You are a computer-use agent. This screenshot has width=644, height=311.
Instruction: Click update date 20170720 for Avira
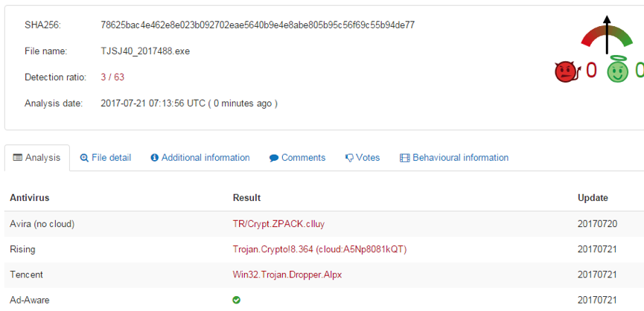[x=598, y=224]
